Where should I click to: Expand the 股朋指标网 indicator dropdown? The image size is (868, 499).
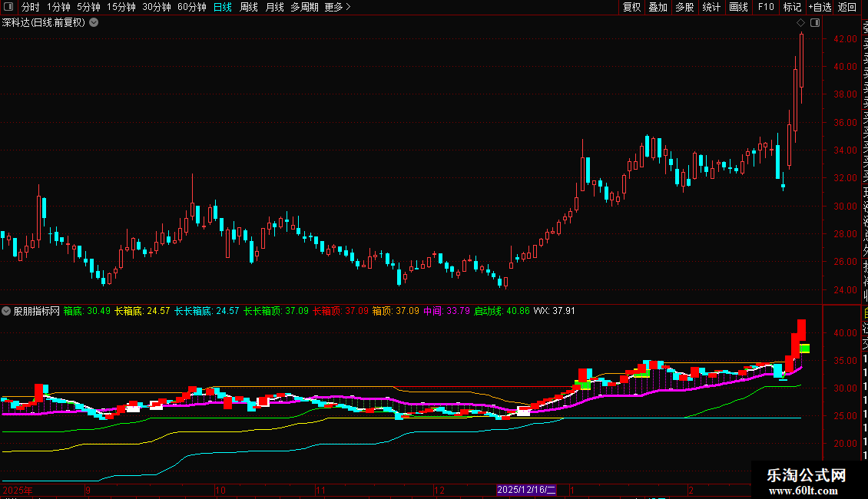coord(7,311)
